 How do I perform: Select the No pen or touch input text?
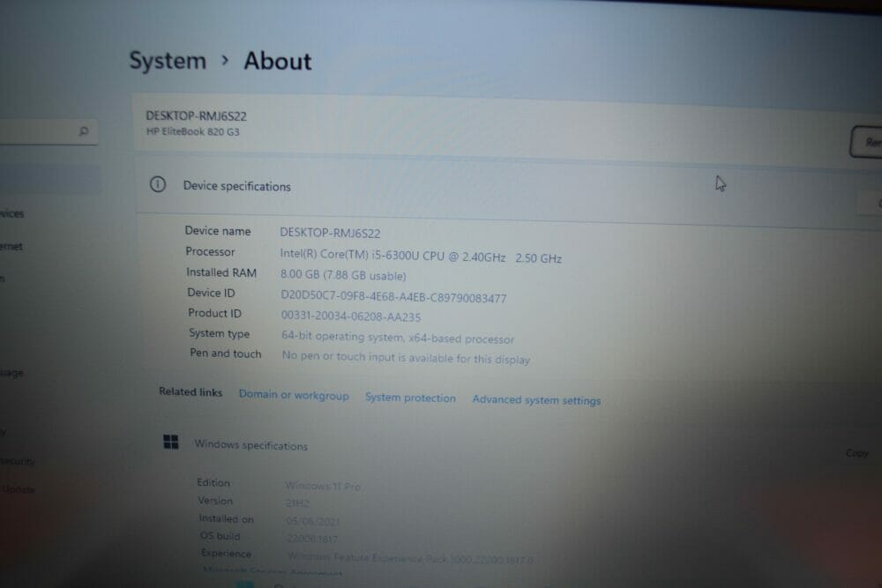(406, 358)
